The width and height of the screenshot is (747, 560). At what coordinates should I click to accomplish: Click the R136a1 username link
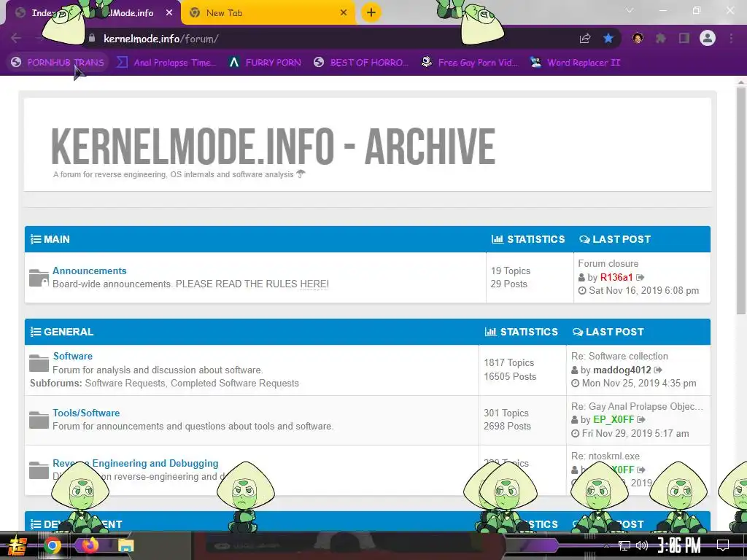(616, 277)
